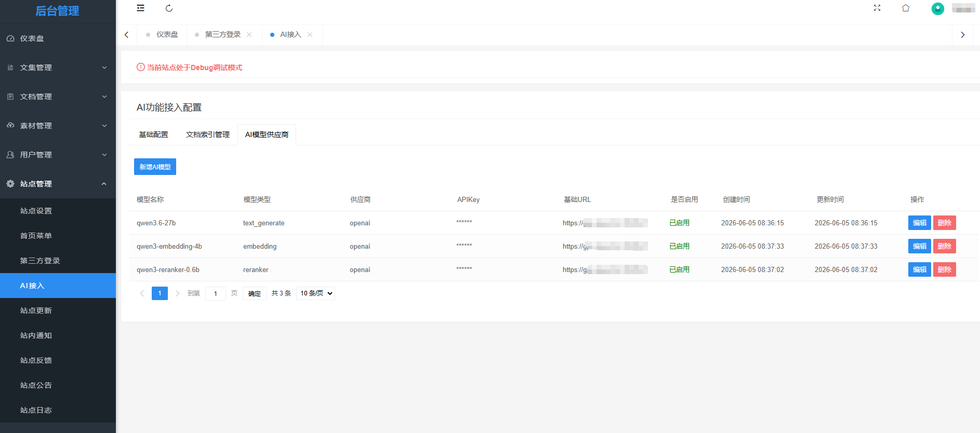Viewport: 980px width, 433px height.
Task: Open the site home icon
Action: click(906, 8)
